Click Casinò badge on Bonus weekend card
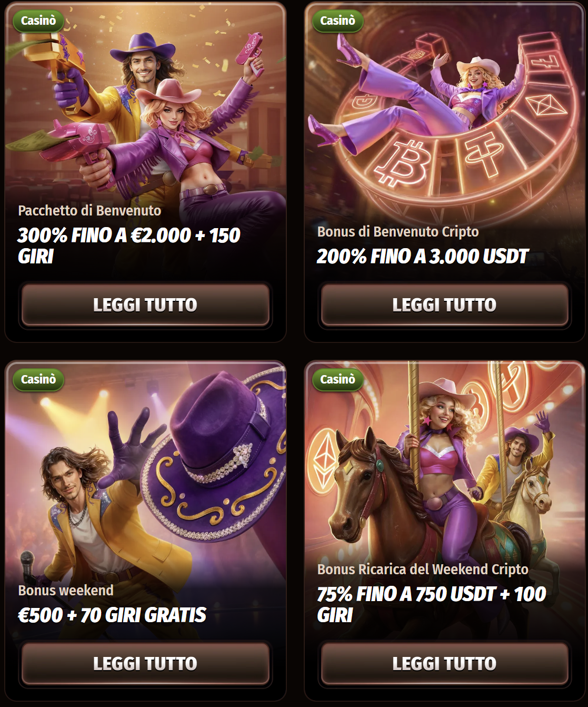588x707 pixels. pos(38,379)
